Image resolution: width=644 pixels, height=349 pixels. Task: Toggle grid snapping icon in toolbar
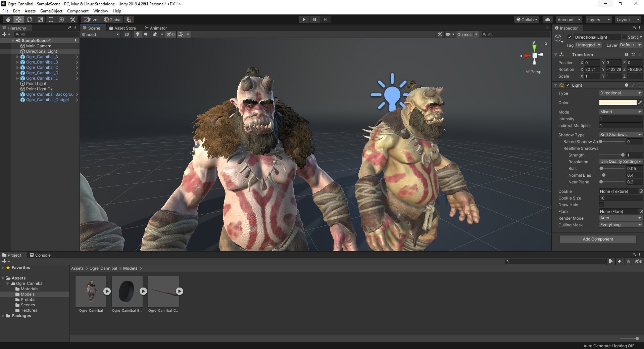[x=129, y=19]
